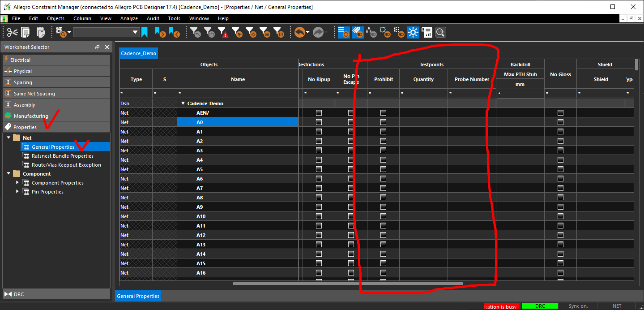This screenshot has width=644, height=310.
Task: Click the dashed selection box toggle icon
Action: [385, 32]
